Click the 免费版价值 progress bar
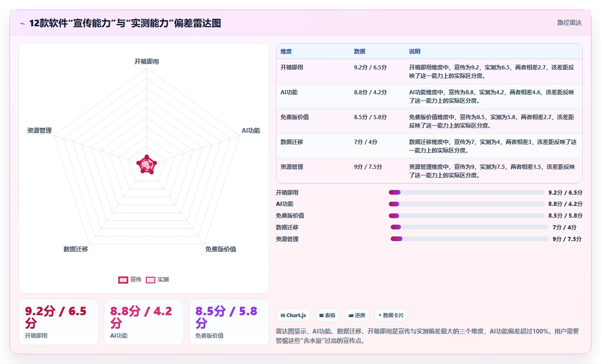Screen dimensions: 601x364 pos(467,216)
